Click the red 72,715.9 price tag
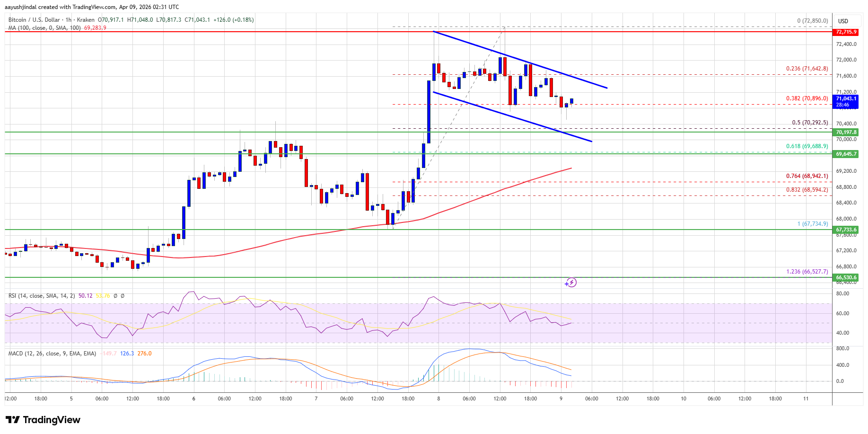 click(846, 32)
